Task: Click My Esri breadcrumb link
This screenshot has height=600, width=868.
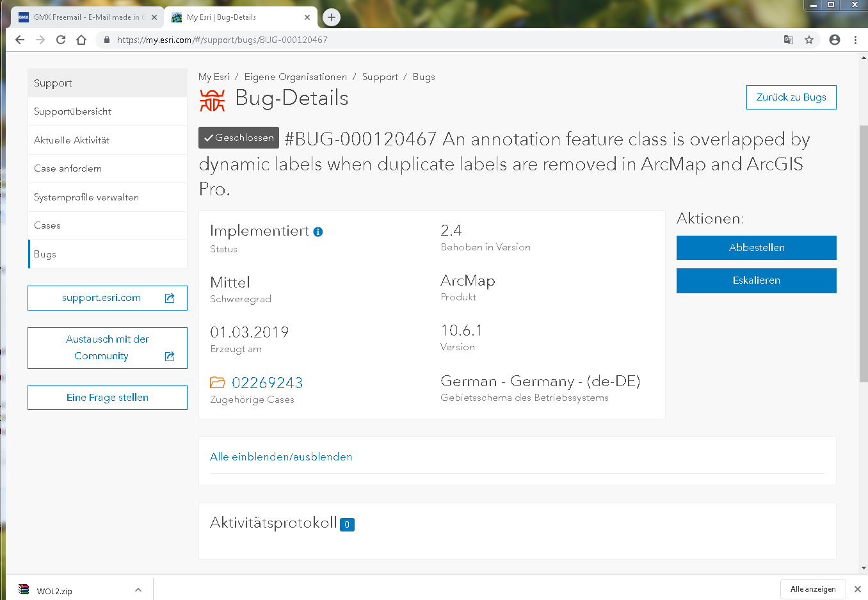Action: pos(214,77)
